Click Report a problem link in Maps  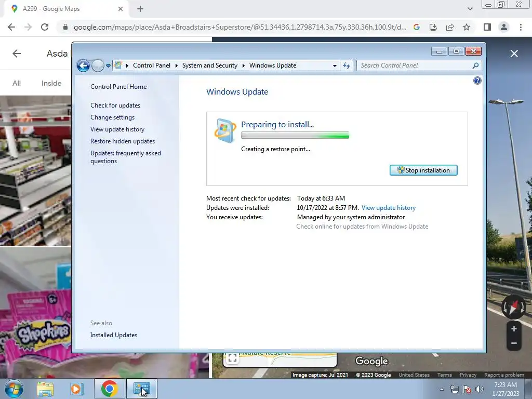click(x=504, y=375)
